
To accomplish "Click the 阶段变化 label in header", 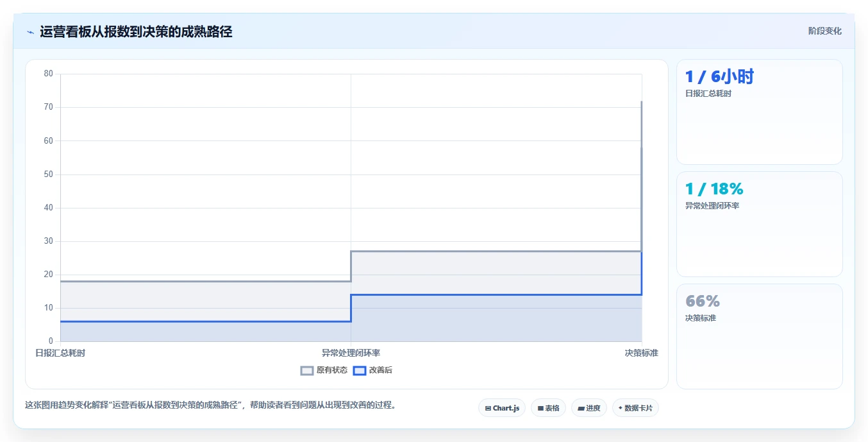I will point(824,31).
